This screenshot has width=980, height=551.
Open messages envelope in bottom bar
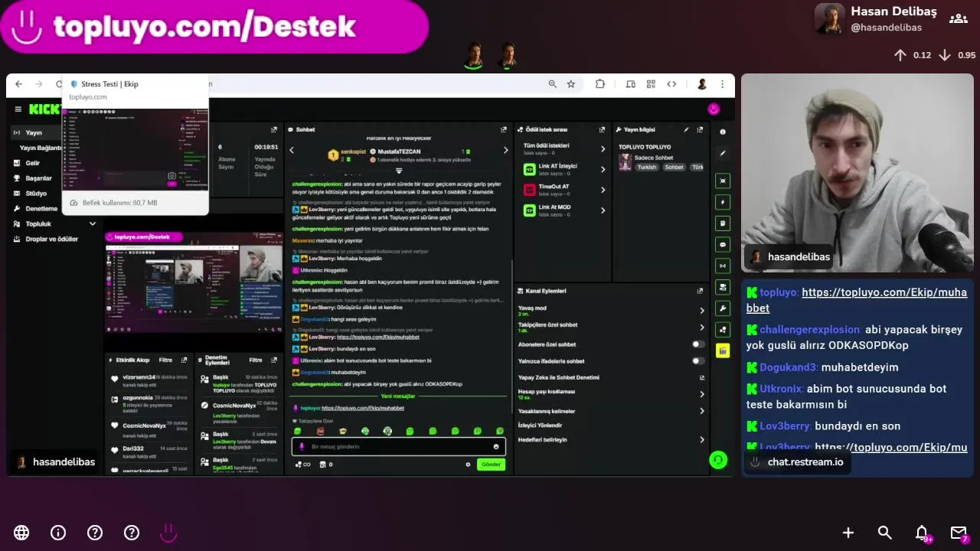click(x=959, y=533)
